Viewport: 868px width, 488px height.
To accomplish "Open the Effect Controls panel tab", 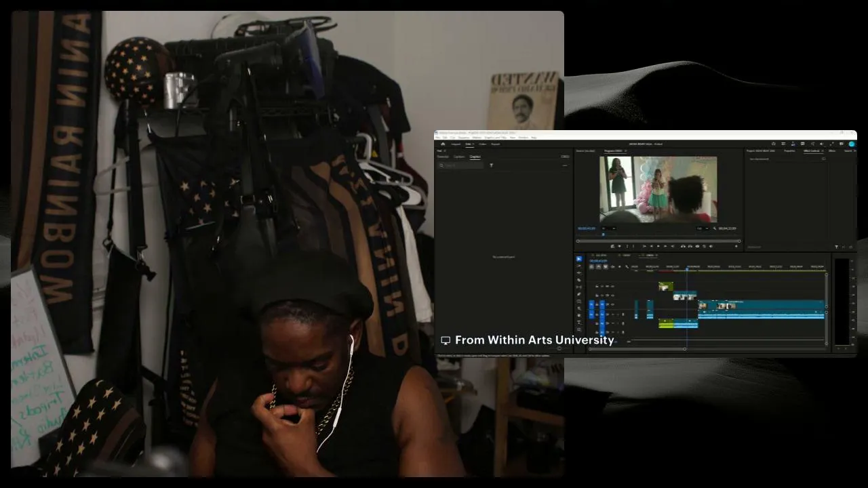I will coord(812,150).
